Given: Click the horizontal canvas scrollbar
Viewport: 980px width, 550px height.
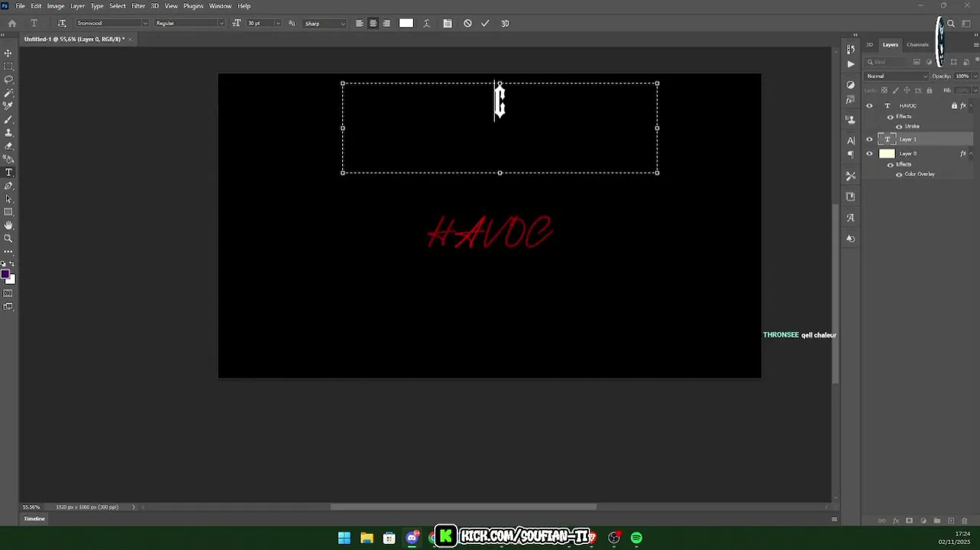Looking at the screenshot, I should (x=464, y=507).
